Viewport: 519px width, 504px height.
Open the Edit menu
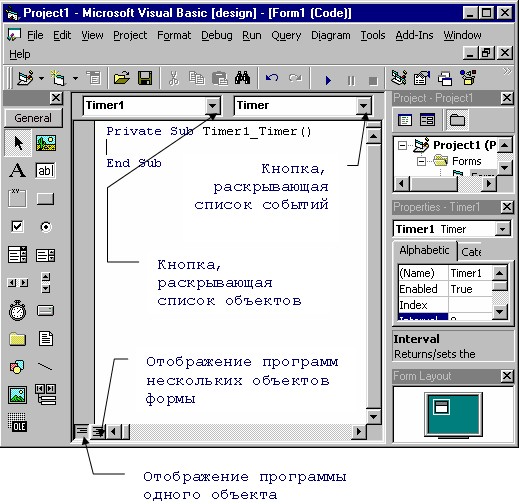point(62,35)
